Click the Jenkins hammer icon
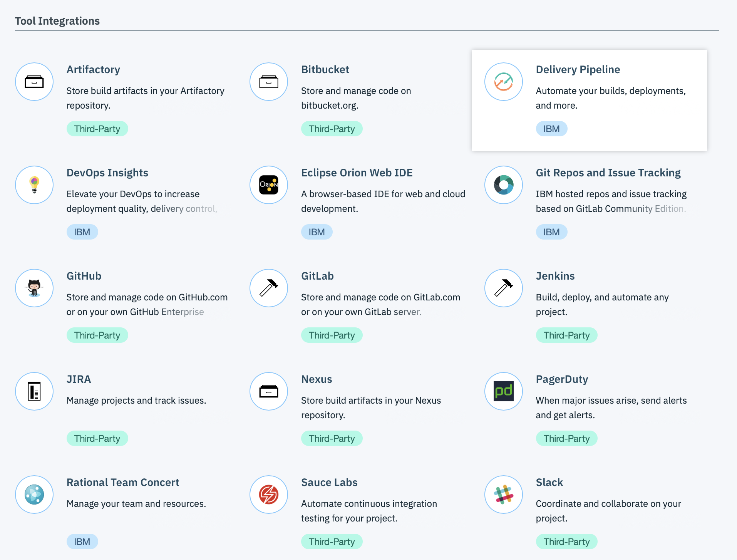 pos(503,288)
